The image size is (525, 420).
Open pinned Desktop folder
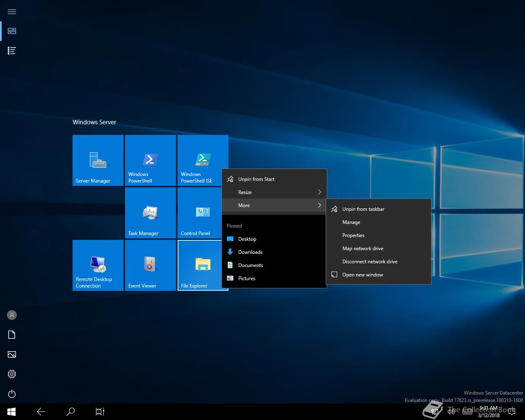[x=274, y=239]
